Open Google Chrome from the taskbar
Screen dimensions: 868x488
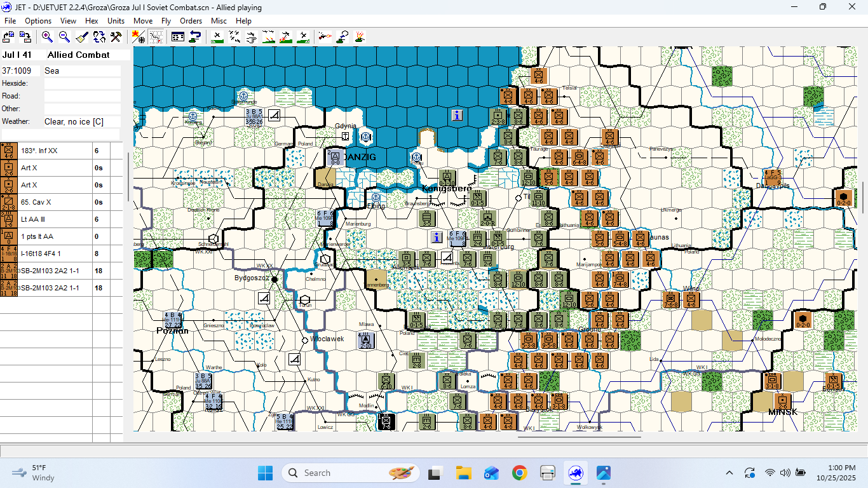click(x=519, y=473)
